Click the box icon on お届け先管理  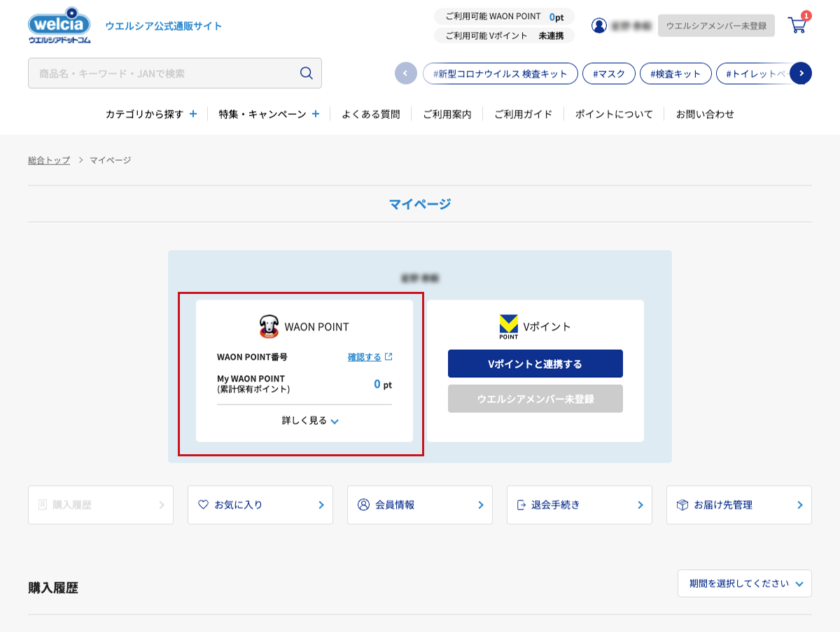pos(682,505)
